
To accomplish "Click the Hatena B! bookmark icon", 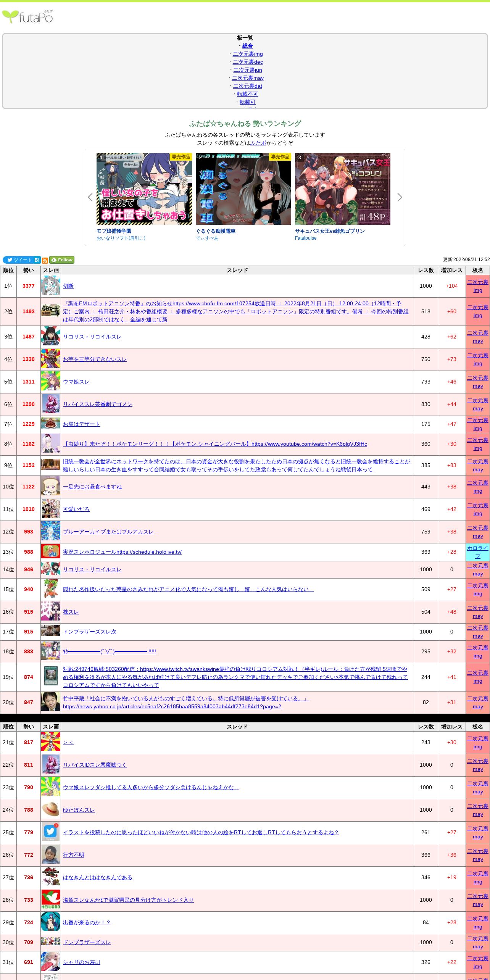I will 37,260.
